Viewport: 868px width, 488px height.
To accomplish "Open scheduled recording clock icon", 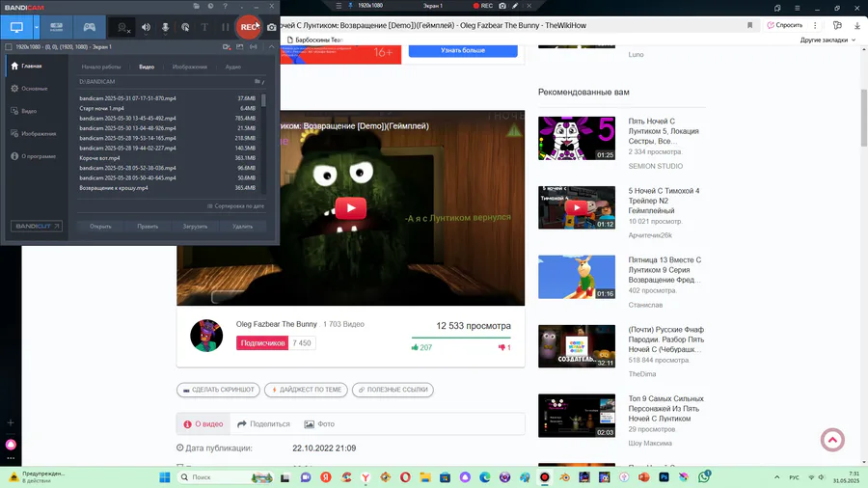I will pos(210,6).
